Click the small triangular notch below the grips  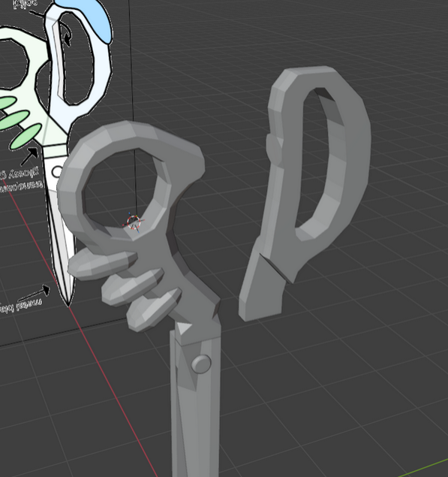184,328
